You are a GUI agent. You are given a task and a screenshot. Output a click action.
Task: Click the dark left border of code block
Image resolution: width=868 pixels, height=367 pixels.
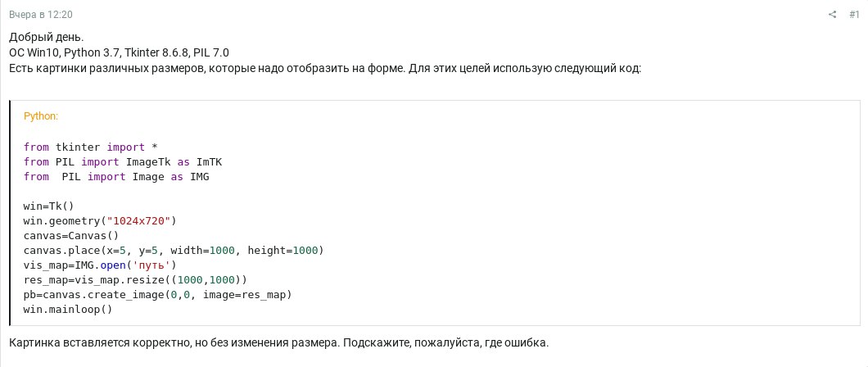pos(10,213)
